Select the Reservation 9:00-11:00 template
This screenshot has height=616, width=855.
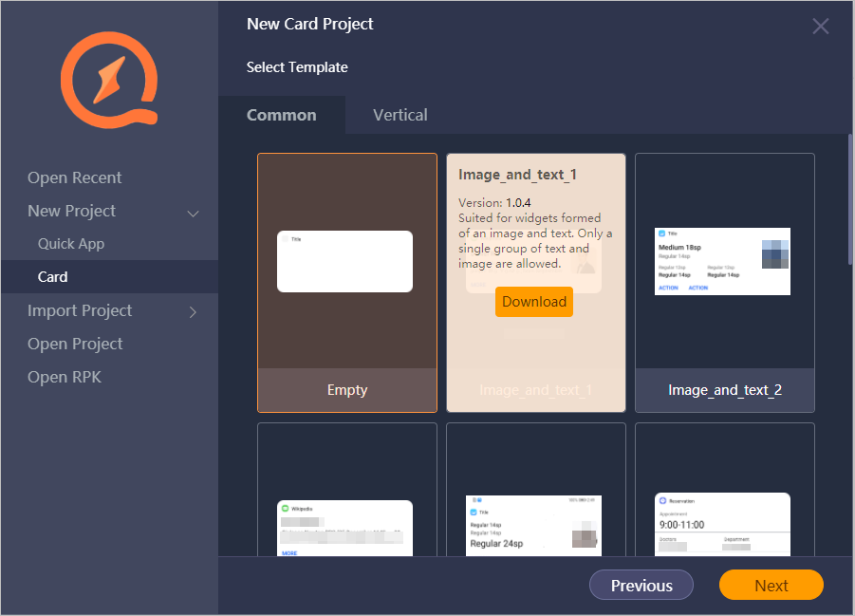[x=725, y=490]
